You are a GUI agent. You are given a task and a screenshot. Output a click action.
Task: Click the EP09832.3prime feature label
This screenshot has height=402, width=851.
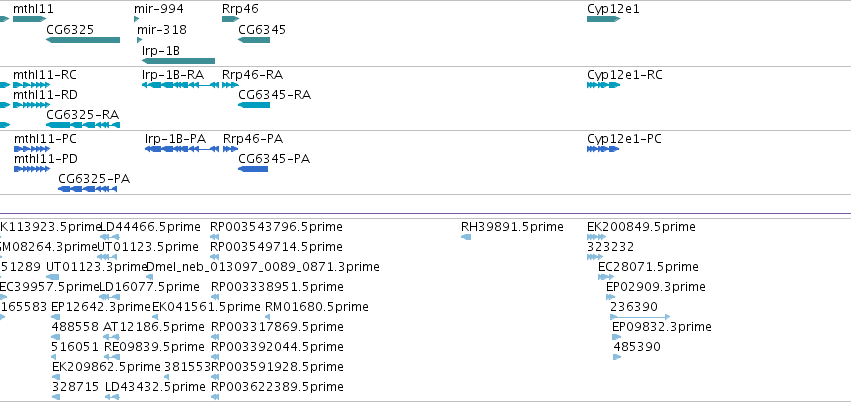[662, 327]
